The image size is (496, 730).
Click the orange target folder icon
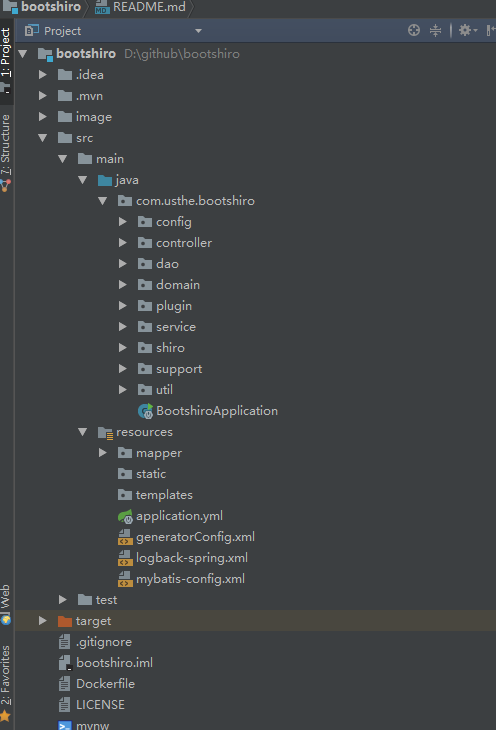pos(65,621)
